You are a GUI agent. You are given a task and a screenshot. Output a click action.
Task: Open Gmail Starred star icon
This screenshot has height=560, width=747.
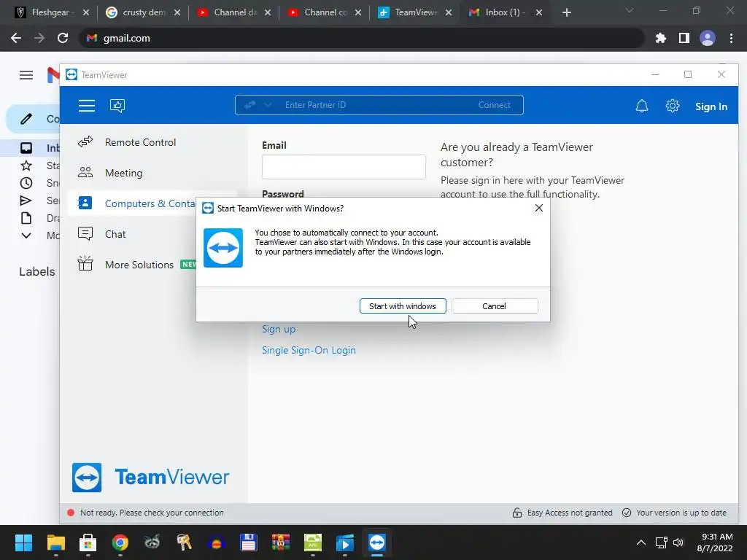coord(26,166)
